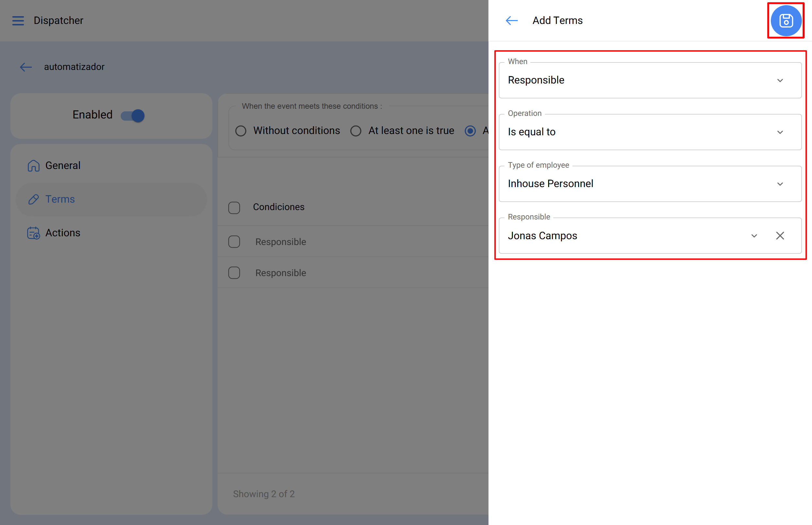Open the Operation dropdown
This screenshot has height=525, width=812.
tap(780, 132)
